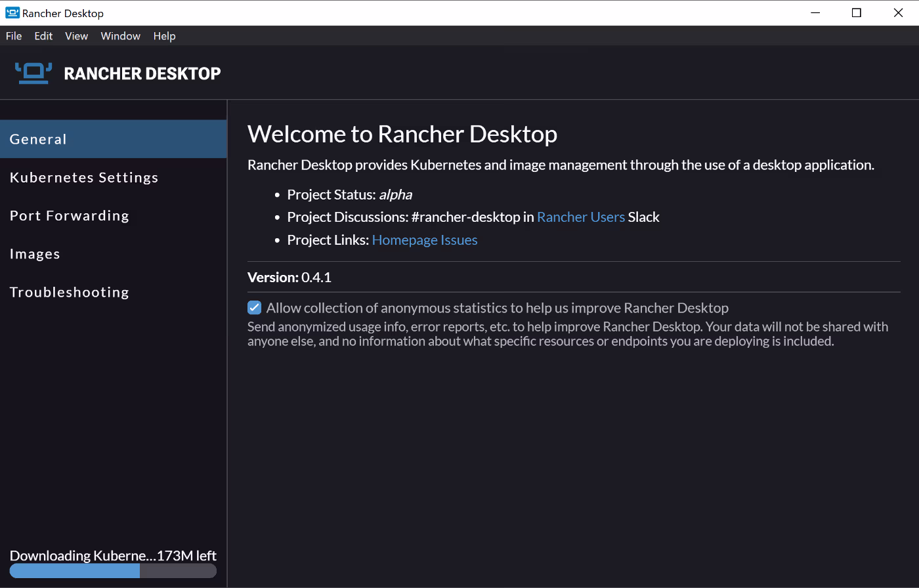Open Kubernetes Settings
Screen dimensions: 919x588
point(84,177)
